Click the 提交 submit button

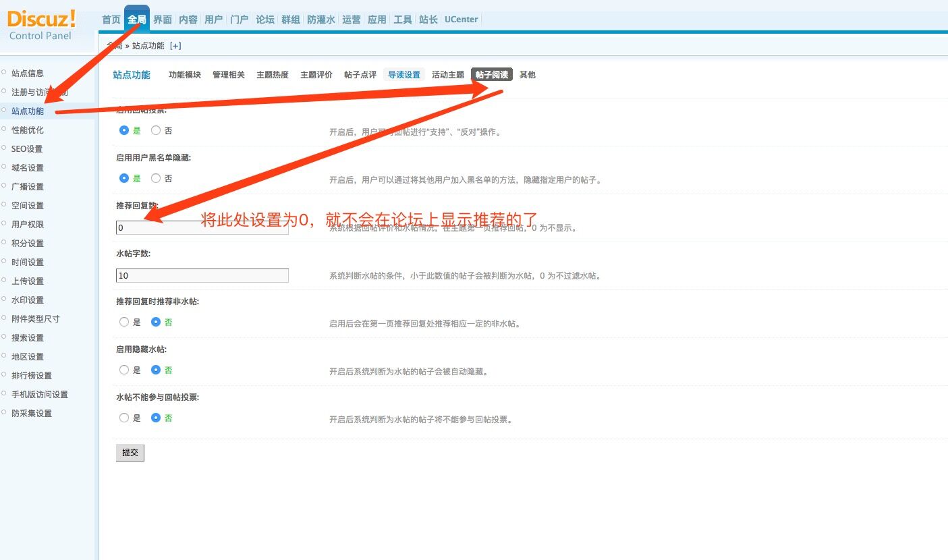coord(130,453)
